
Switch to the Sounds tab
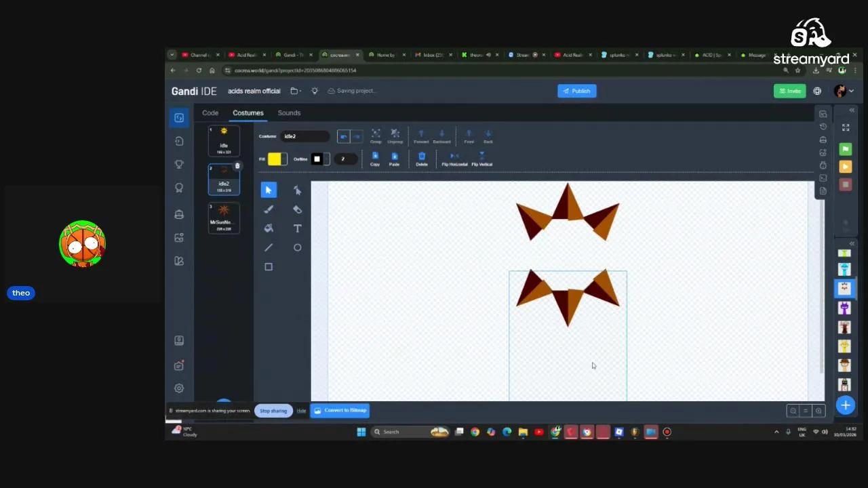coord(289,113)
